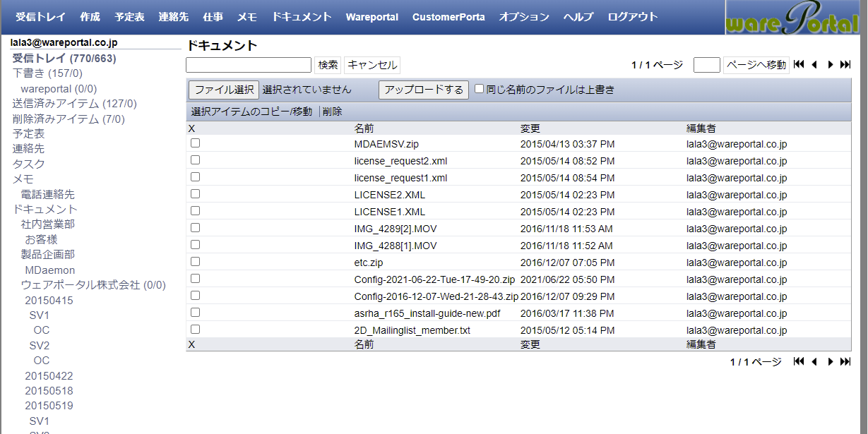
Task: Open ドキュメント folder in sidebar tree
Action: tap(45, 209)
